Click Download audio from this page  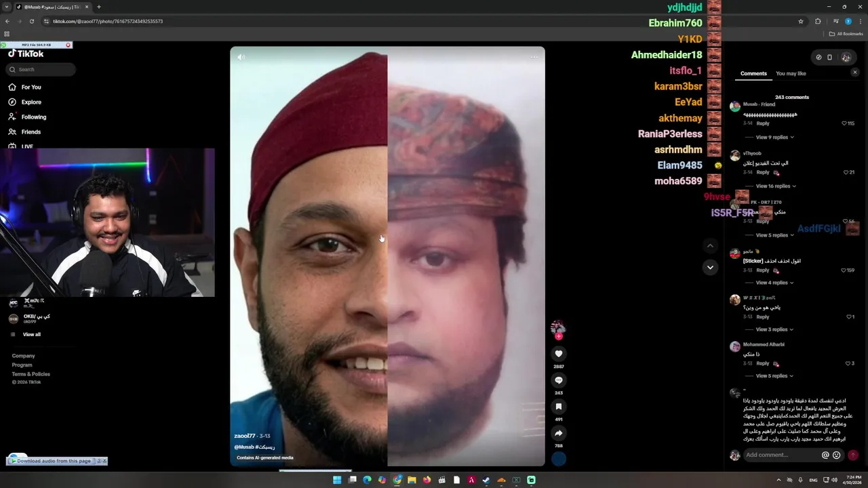[54, 461]
